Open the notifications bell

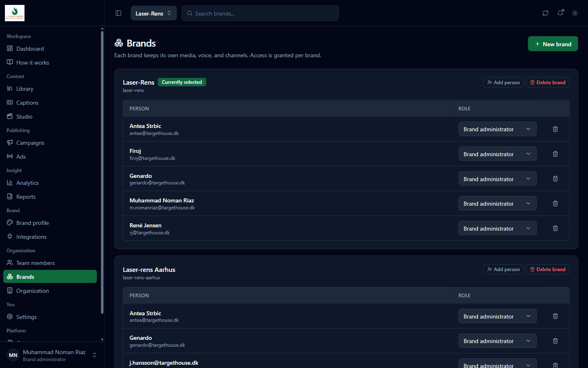click(x=560, y=13)
